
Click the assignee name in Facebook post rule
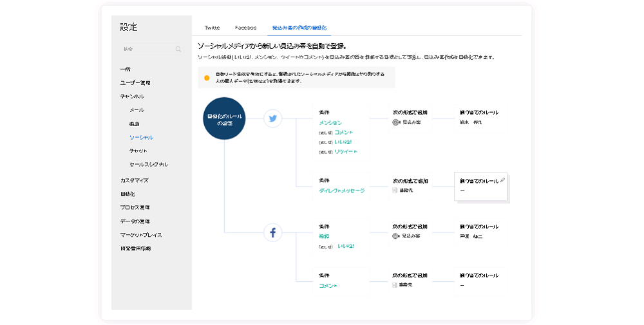click(471, 237)
